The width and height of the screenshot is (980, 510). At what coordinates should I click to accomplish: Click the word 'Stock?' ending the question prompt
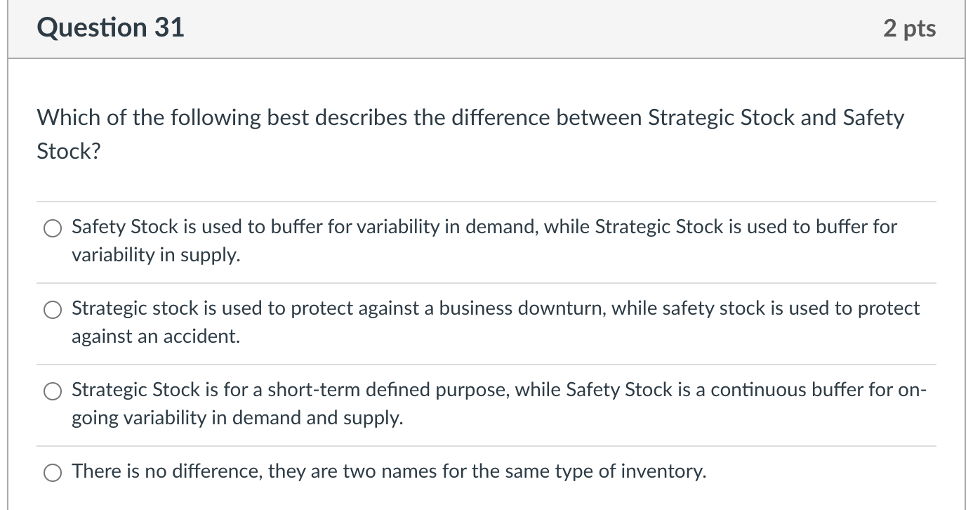69,151
